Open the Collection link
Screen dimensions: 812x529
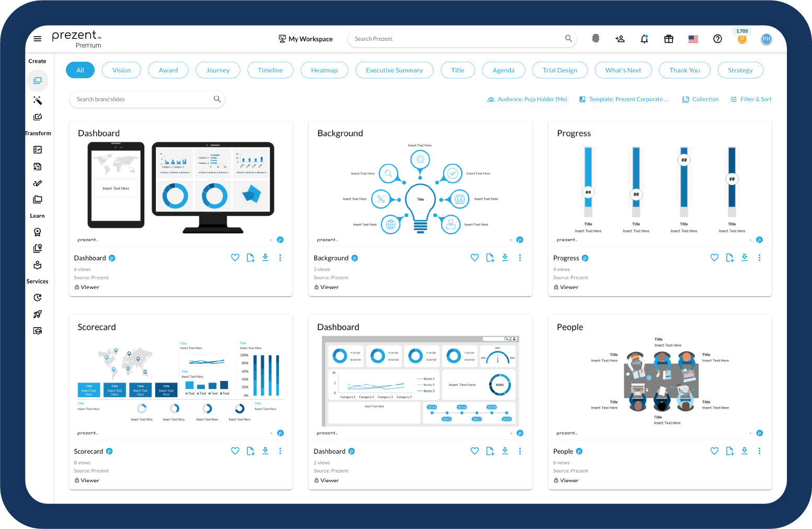pyautogui.click(x=701, y=99)
